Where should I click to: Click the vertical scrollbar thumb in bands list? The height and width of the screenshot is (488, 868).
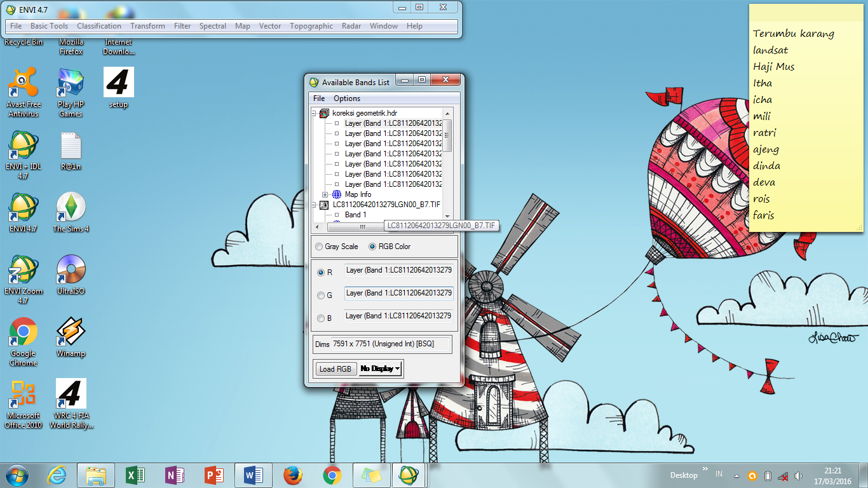tap(447, 135)
